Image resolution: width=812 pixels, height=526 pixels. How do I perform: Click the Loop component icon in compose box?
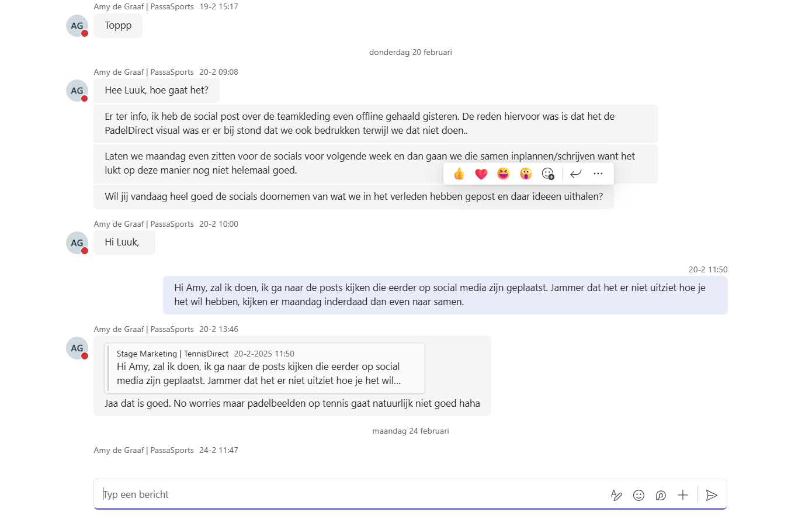pyautogui.click(x=661, y=495)
